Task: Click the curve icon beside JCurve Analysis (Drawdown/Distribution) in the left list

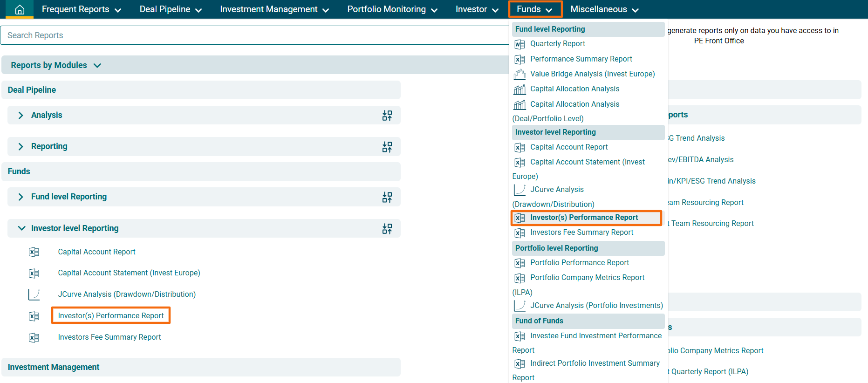Action: pos(34,294)
